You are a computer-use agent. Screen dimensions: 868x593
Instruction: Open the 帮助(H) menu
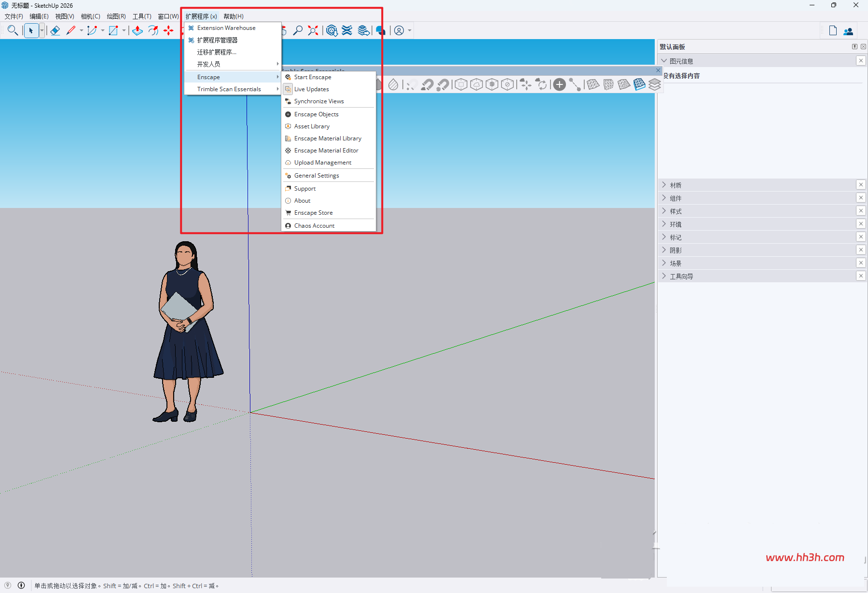[x=234, y=16]
